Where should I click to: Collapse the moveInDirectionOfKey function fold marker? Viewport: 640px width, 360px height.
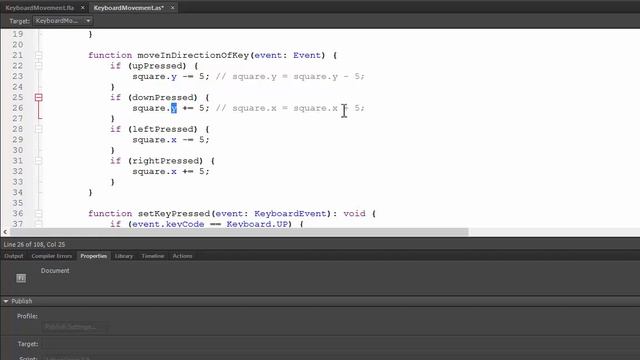click(38, 55)
